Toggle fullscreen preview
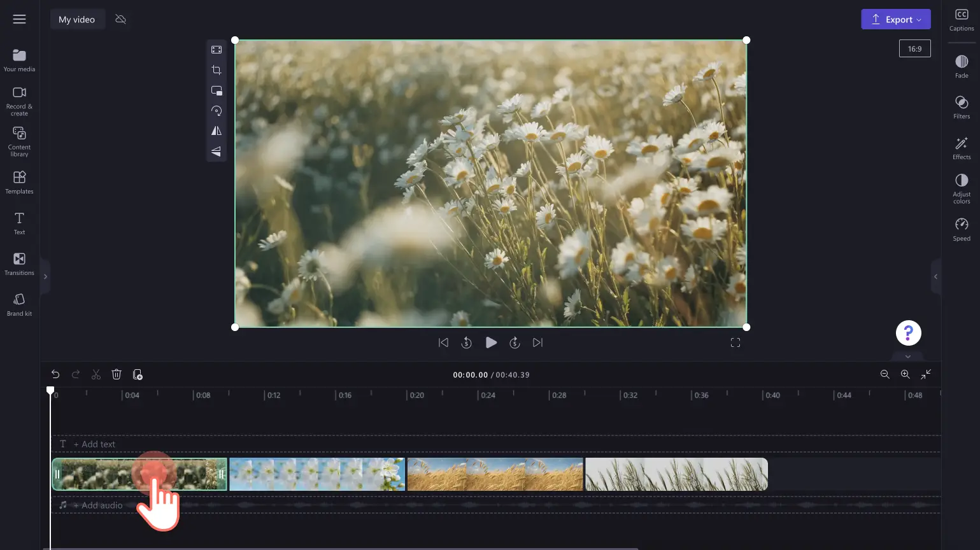Screen dimensions: 980x550 [735, 342]
